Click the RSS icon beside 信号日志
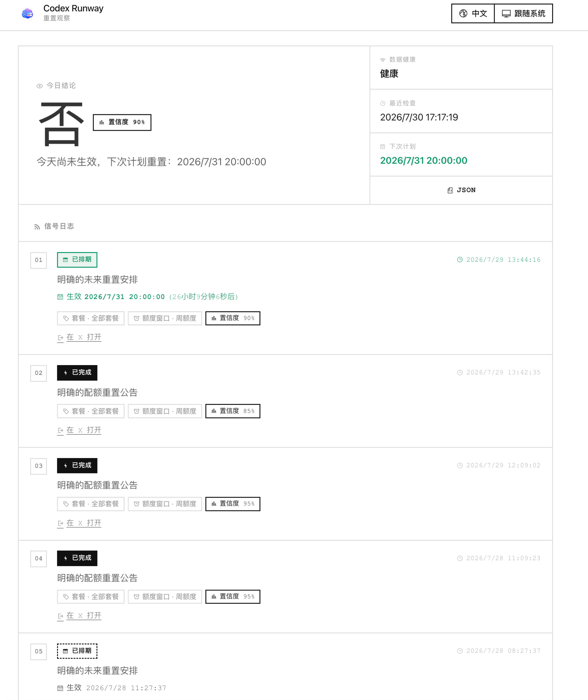588x700 pixels. tap(37, 227)
